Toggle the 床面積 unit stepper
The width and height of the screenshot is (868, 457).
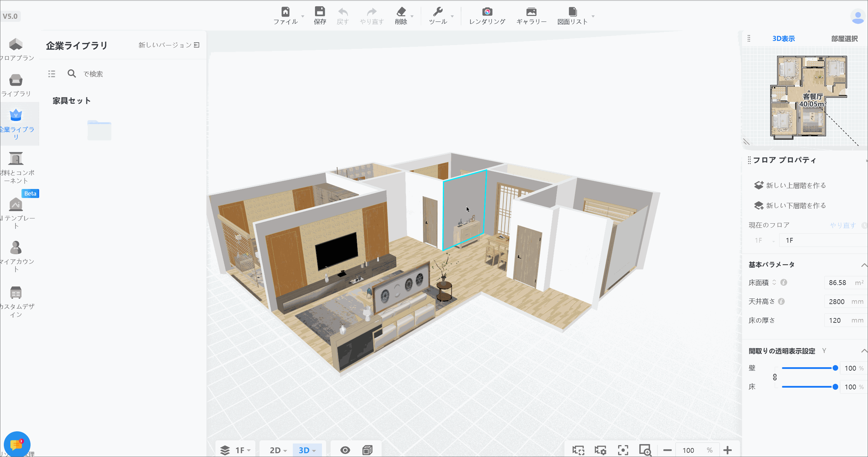[774, 283]
